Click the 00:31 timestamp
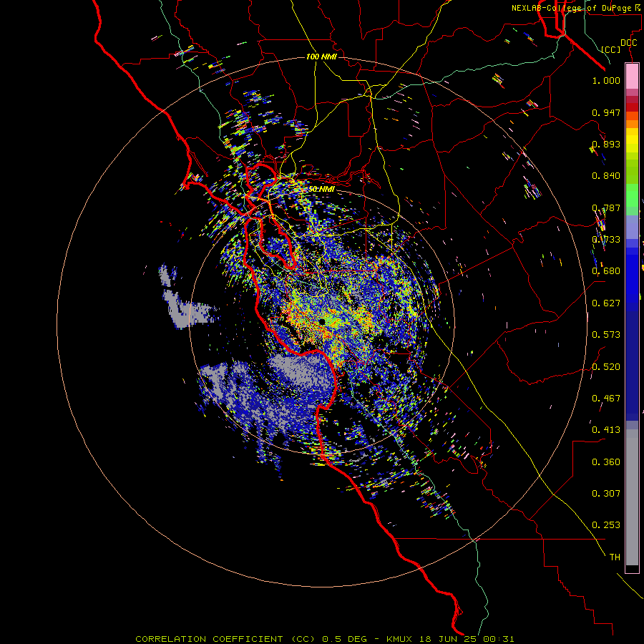 pyautogui.click(x=499, y=639)
